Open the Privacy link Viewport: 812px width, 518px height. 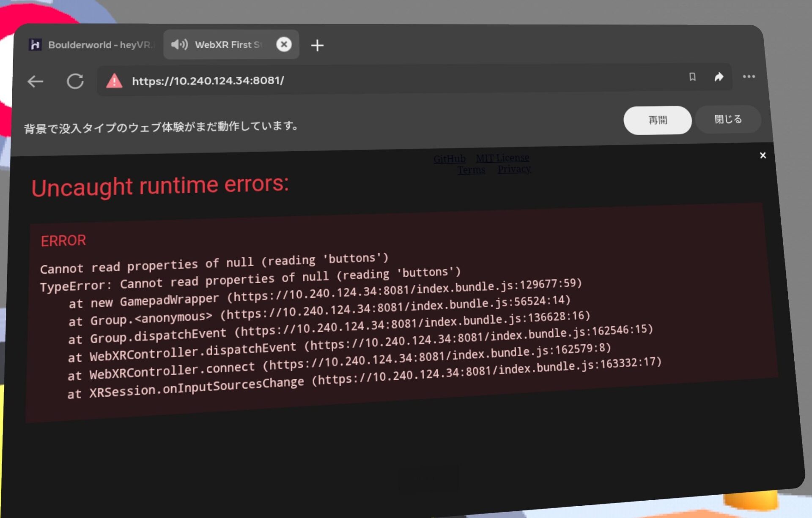514,169
